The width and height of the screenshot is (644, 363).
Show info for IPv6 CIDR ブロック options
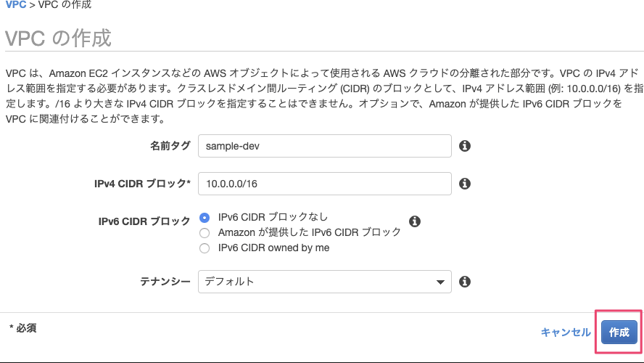pyautogui.click(x=415, y=221)
